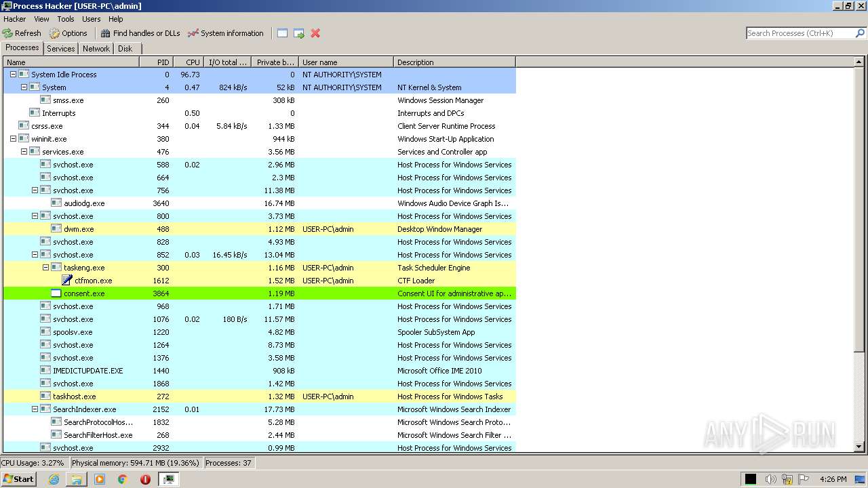The width and height of the screenshot is (868, 488).
Task: Click the red X terminate window icon
Action: coord(315,33)
